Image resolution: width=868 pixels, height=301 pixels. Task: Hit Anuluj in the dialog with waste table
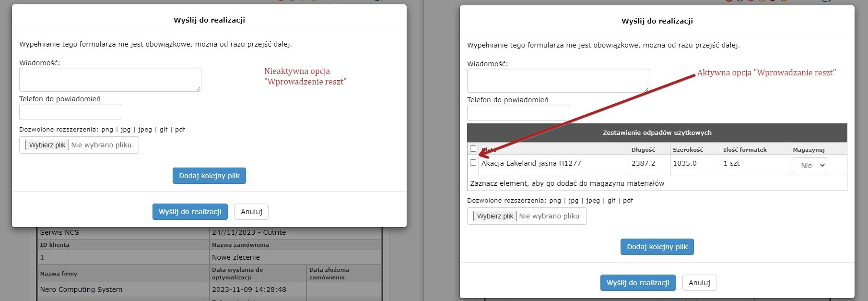tap(699, 283)
